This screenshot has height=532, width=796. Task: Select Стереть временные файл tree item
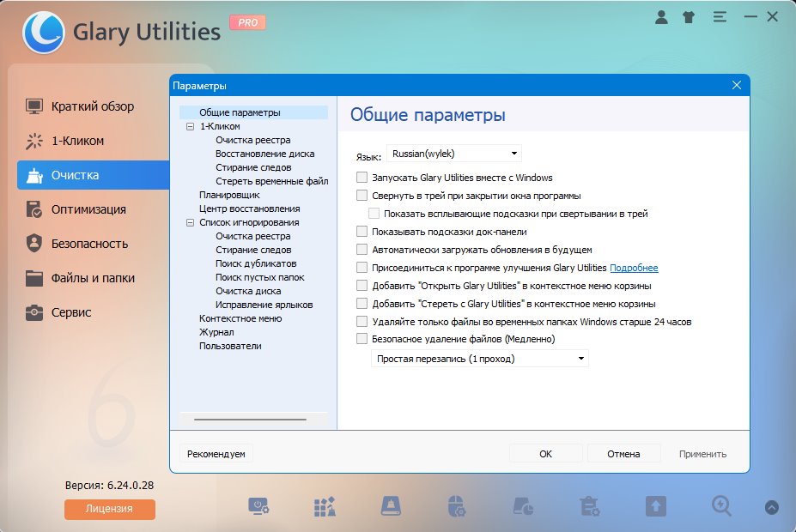click(x=271, y=181)
